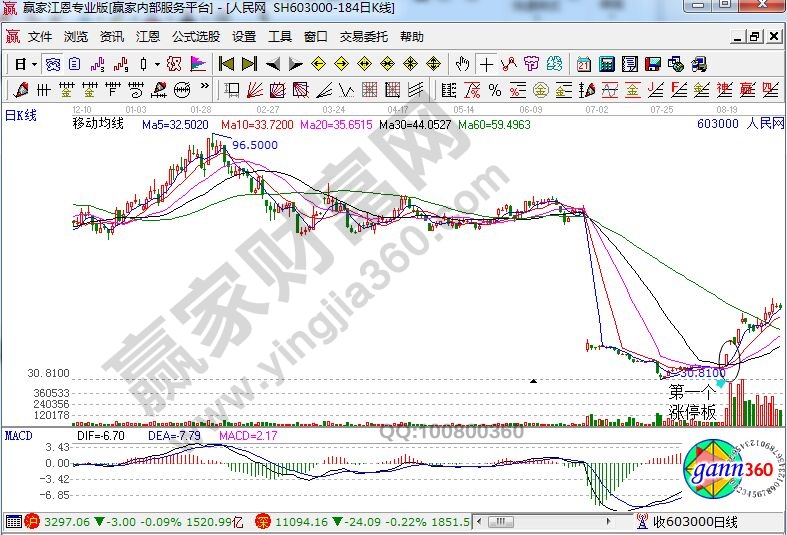Toggle the 日 period selector button
787x535 pixels.
[19, 64]
